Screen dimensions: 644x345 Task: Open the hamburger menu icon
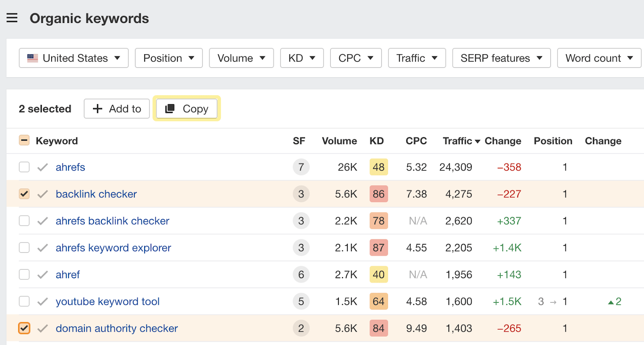point(12,18)
